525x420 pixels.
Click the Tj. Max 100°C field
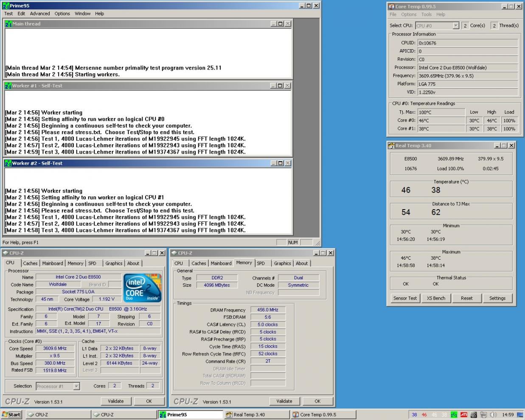[x=441, y=112]
